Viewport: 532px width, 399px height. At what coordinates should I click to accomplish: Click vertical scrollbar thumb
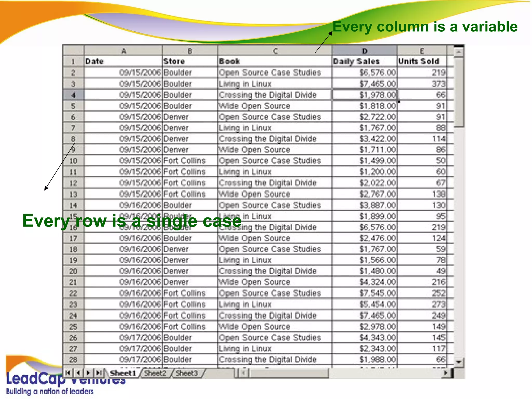pos(459,93)
